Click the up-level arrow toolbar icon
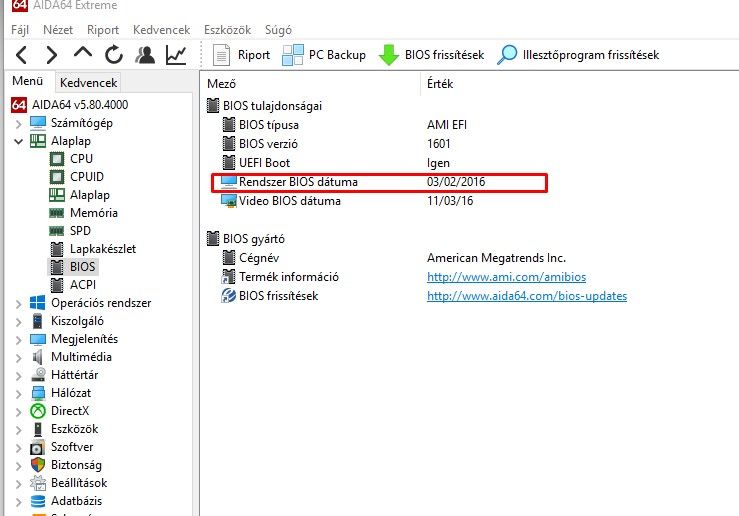Viewport: 739px width, 516px height. tap(83, 53)
